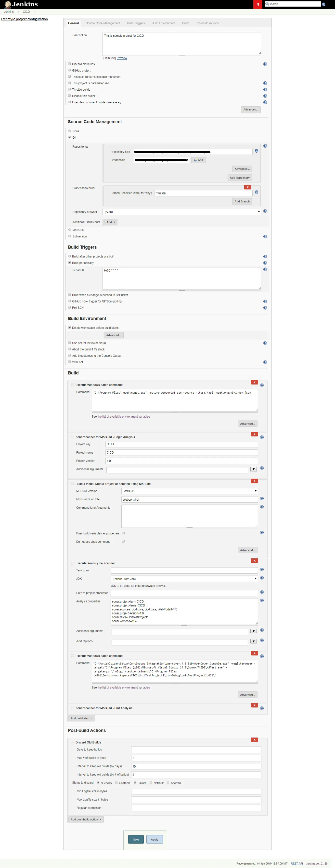Open help for Execute concurrent builds
335x868 pixels.
coord(265,102)
